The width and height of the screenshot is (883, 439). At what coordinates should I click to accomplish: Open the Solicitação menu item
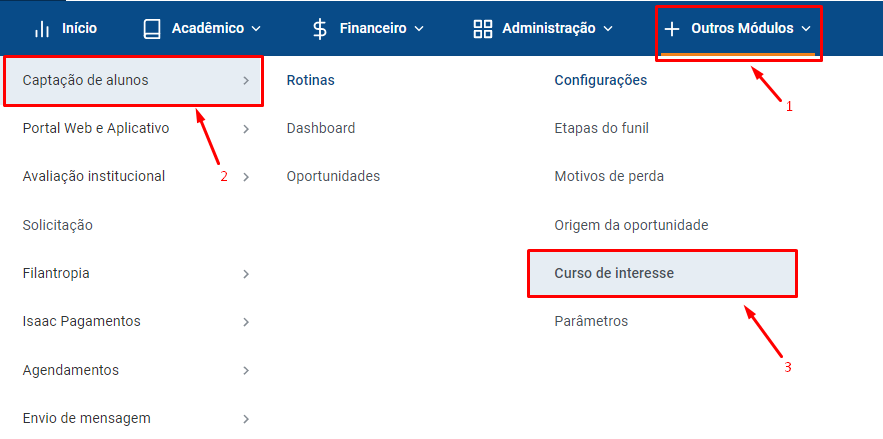pyautogui.click(x=57, y=226)
